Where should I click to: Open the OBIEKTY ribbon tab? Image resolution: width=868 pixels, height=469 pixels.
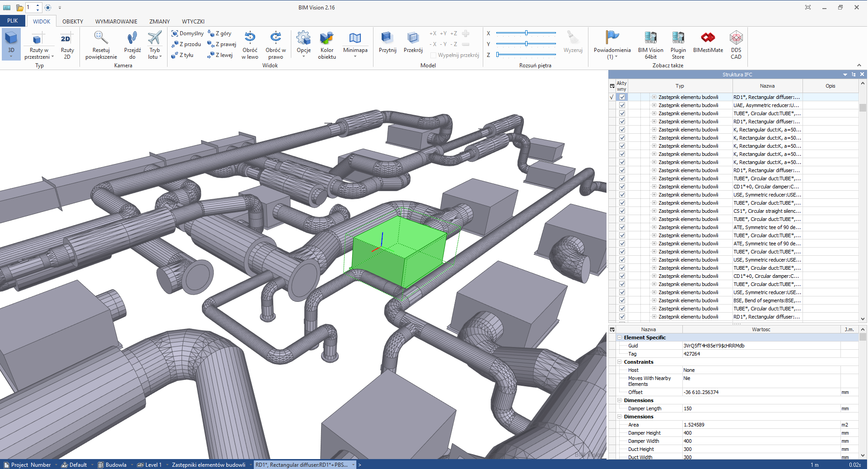point(73,21)
